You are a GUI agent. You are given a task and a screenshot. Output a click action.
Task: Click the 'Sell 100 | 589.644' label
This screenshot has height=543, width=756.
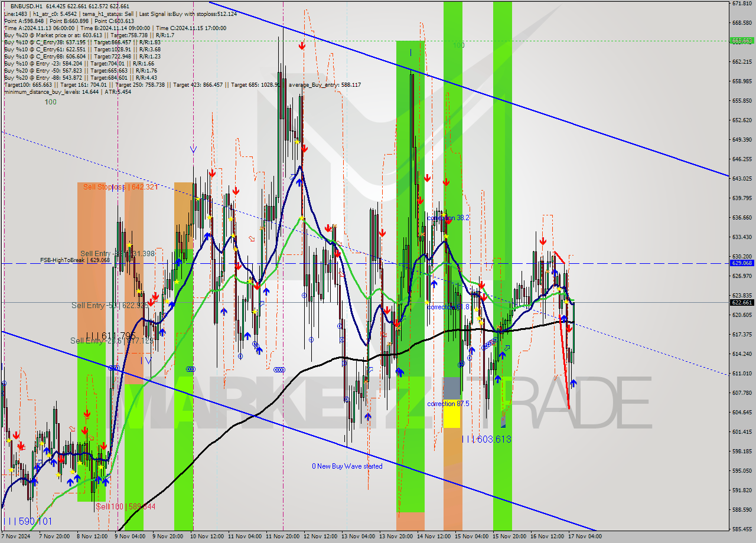pos(126,506)
